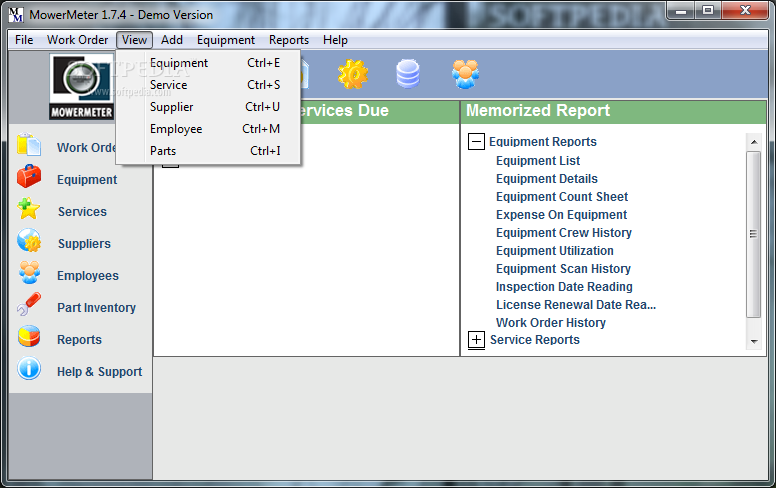Screen dimensions: 776x488
Task: Open the Reports menu in menu bar
Action: coord(289,40)
